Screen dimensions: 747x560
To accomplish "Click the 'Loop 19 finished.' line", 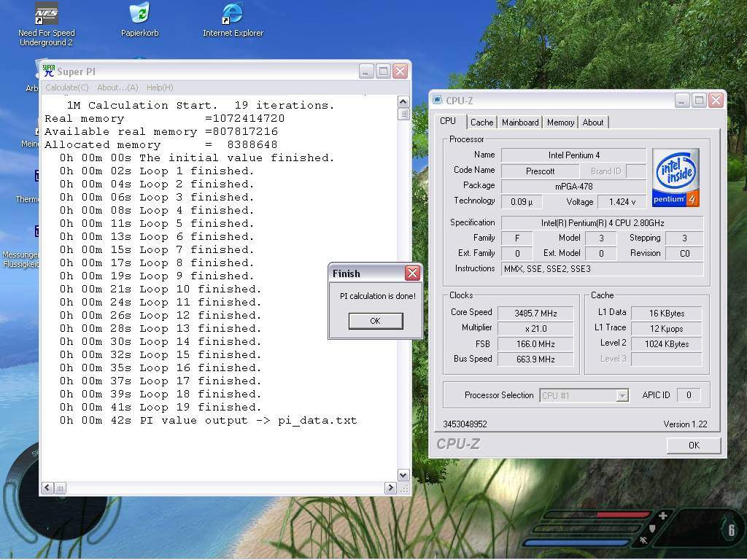I will click(x=160, y=407).
